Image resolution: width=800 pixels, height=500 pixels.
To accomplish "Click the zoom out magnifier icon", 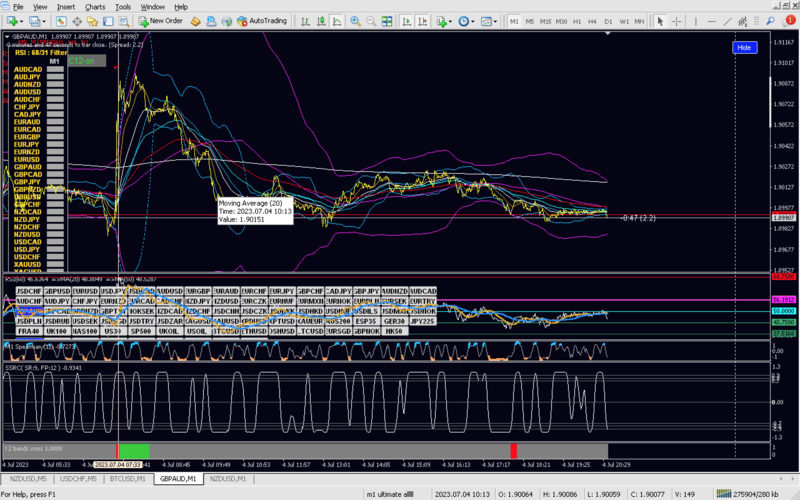I will pyautogui.click(x=372, y=20).
